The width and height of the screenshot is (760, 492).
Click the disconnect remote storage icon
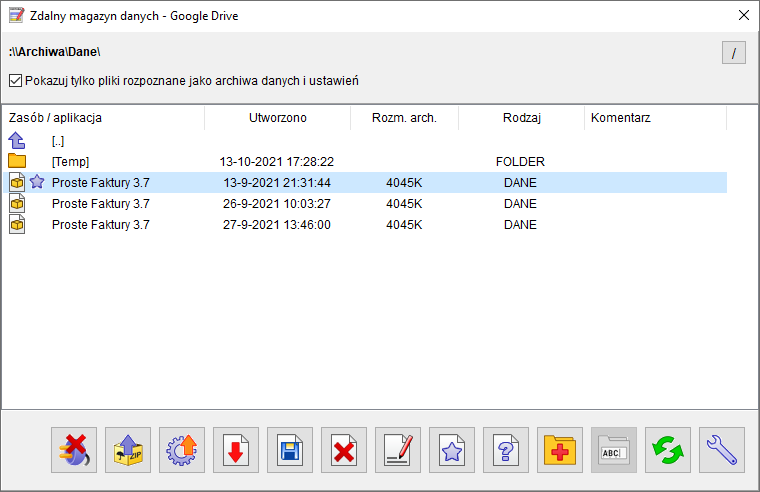pyautogui.click(x=74, y=450)
